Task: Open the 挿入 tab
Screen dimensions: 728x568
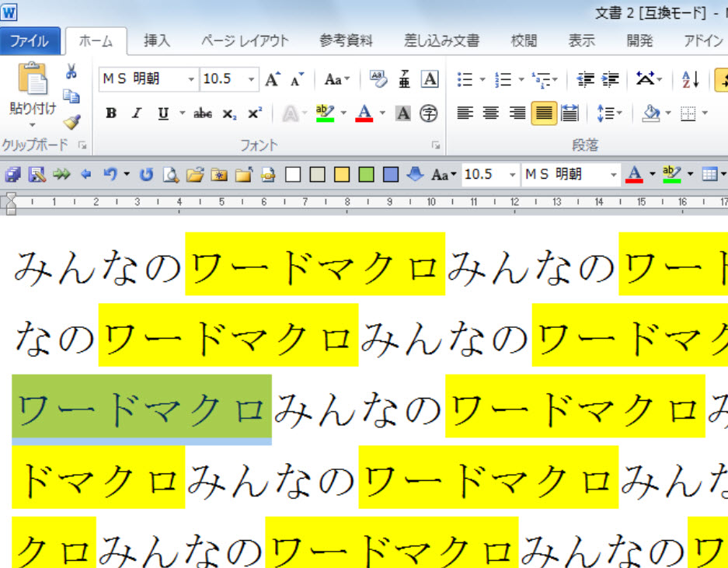Action: pos(157,41)
